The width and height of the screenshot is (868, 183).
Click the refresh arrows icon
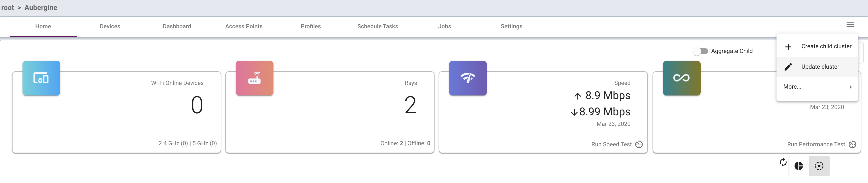pos(783,162)
